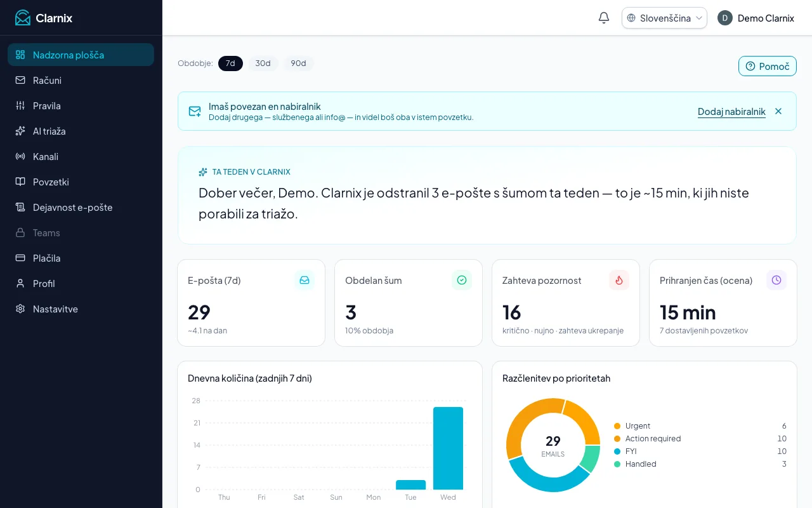Click the Plačila card icon

click(20, 258)
